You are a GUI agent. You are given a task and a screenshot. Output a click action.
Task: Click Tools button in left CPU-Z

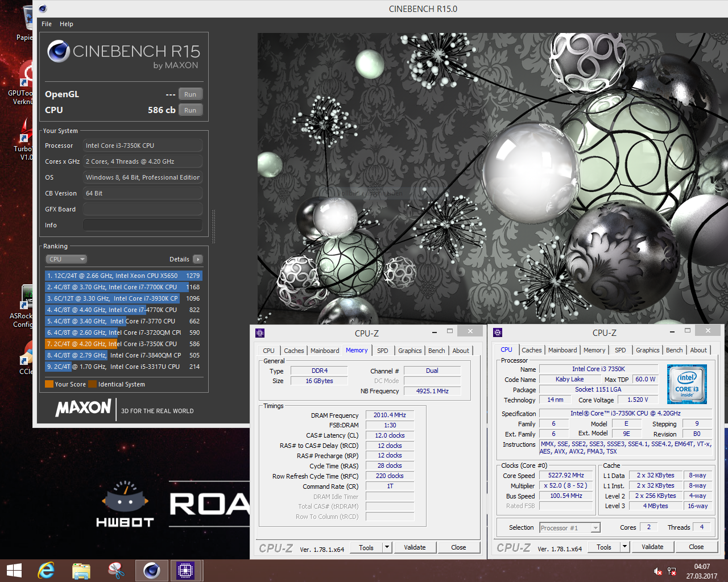point(366,547)
